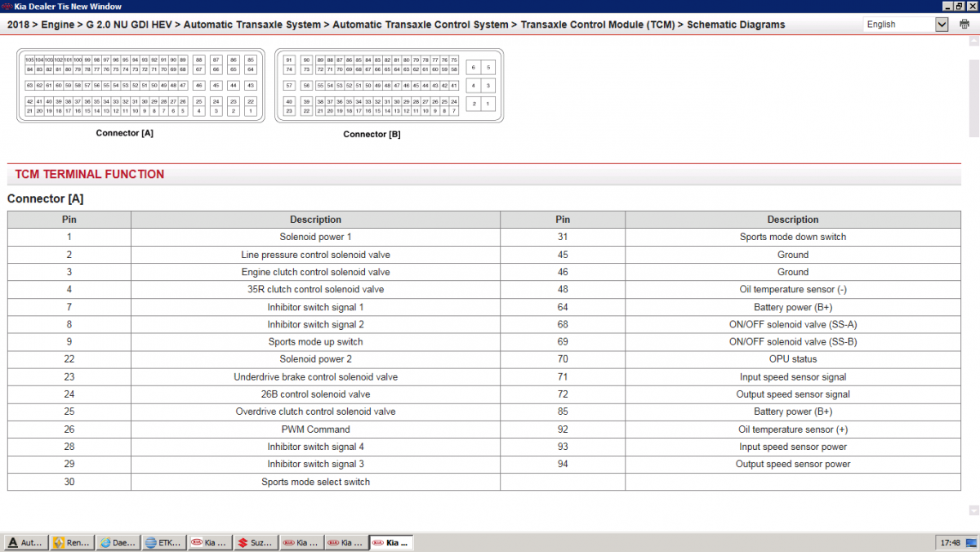Switch to the ETK taskbar window

163,542
